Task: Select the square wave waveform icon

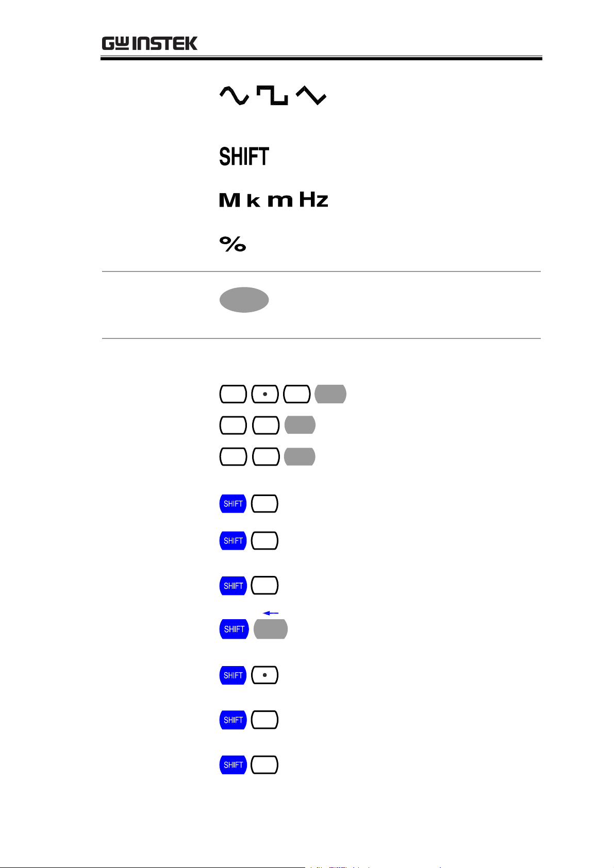Action: click(272, 96)
